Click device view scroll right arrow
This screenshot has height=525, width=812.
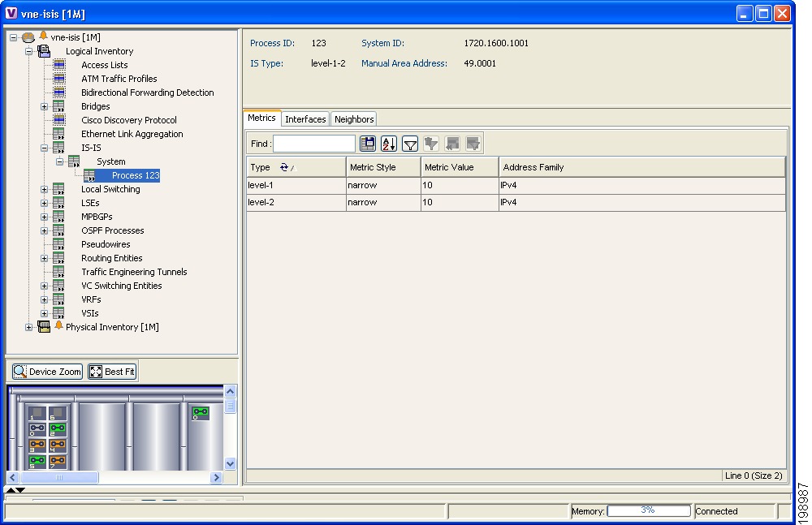217,477
